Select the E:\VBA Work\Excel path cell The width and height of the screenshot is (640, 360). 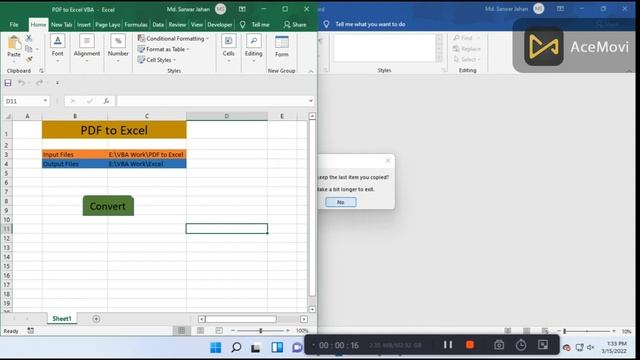pyautogui.click(x=147, y=164)
